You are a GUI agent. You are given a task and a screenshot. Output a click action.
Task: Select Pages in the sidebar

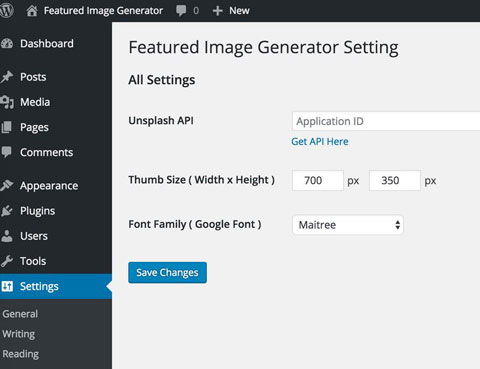point(34,127)
